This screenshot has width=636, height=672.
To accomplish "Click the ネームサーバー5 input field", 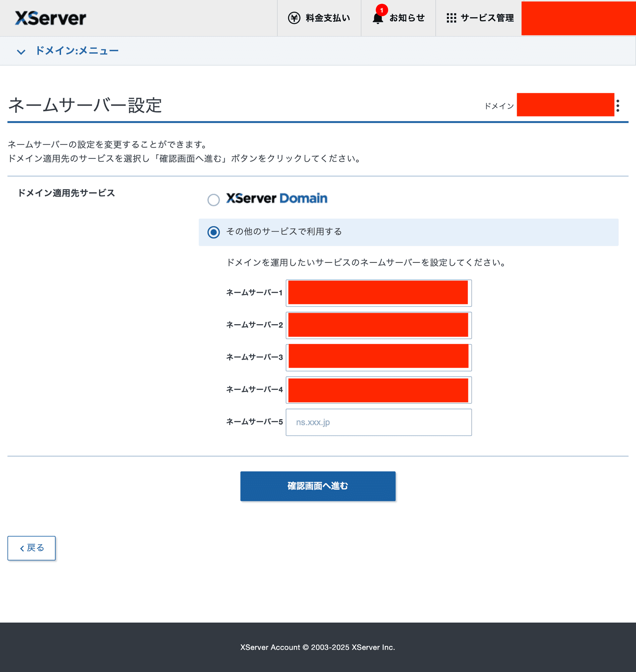I will point(378,422).
